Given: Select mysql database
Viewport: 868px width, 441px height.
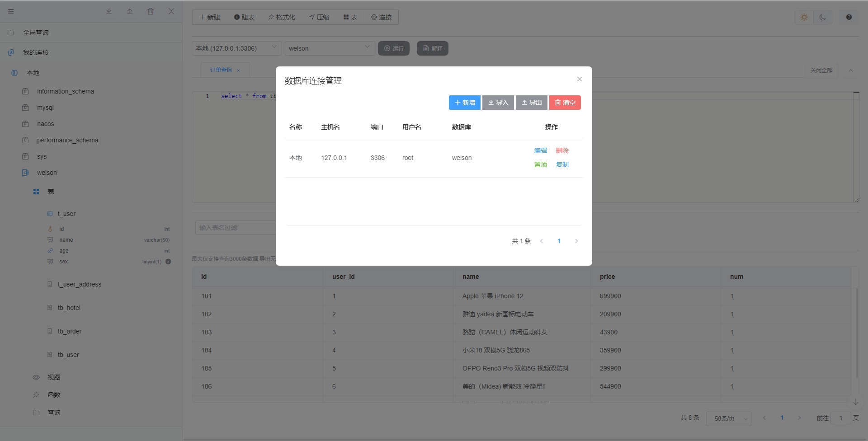Looking at the screenshot, I should pyautogui.click(x=45, y=108).
